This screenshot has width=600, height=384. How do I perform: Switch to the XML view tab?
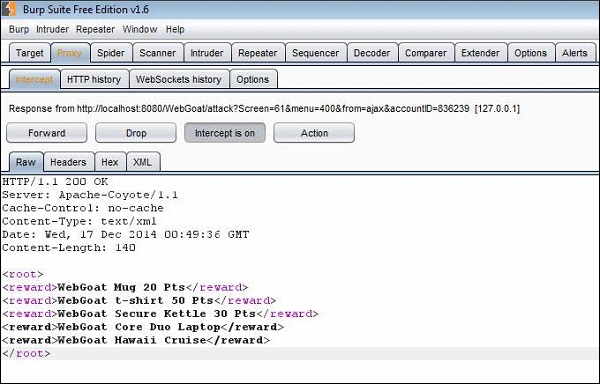(142, 162)
